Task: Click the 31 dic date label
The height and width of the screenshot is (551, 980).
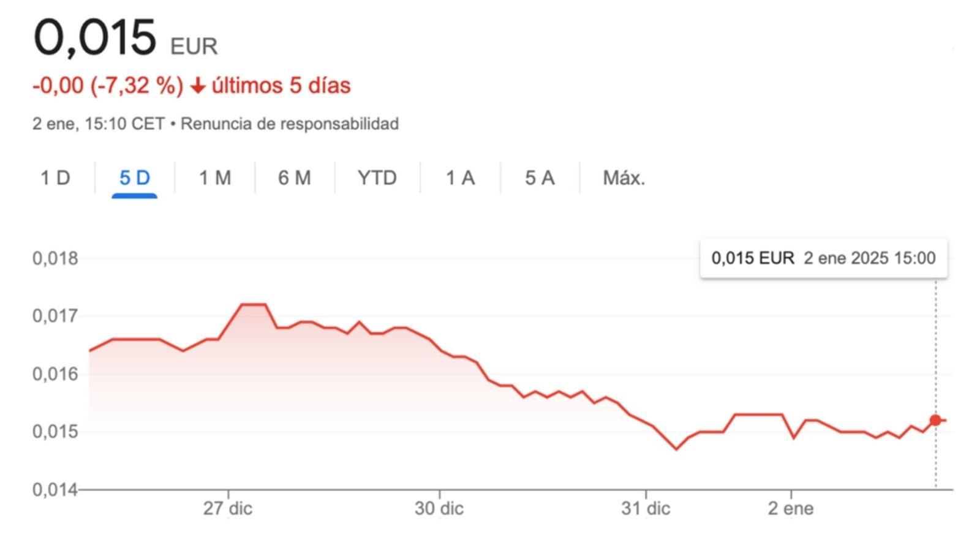Action: pyautogui.click(x=646, y=509)
